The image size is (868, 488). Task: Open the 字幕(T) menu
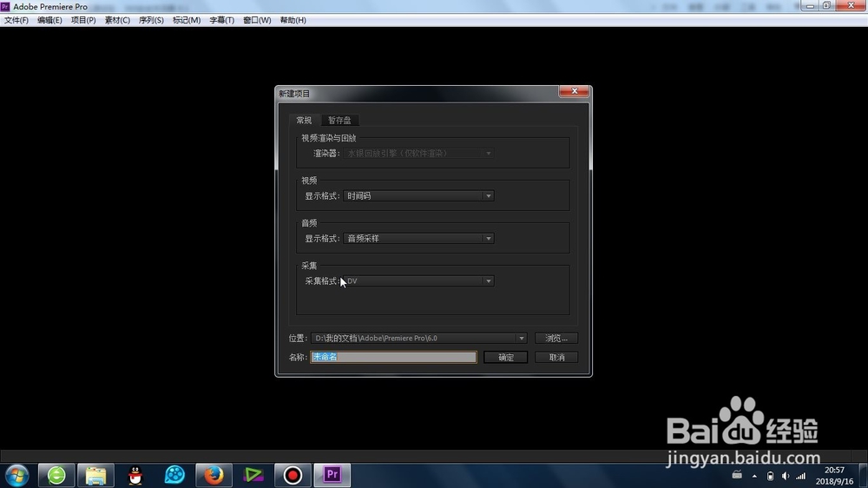click(221, 20)
